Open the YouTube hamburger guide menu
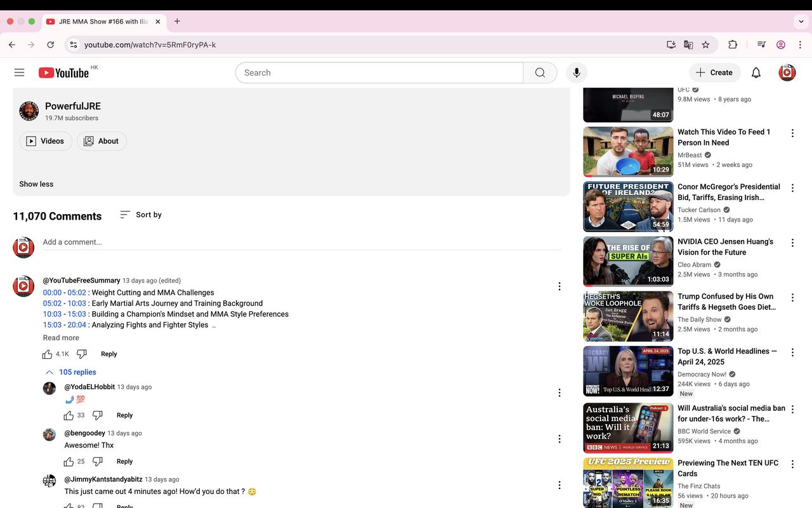This screenshot has width=812, height=508. click(19, 72)
